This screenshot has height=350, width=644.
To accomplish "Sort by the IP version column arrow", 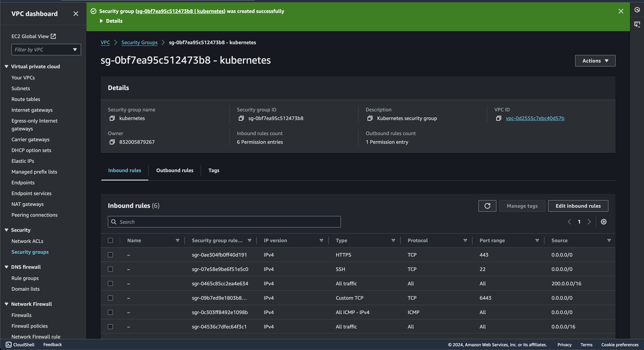I will [321, 240].
